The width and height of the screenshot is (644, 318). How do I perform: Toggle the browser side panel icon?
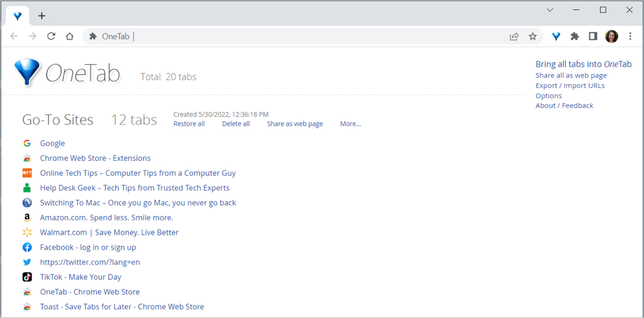[592, 36]
